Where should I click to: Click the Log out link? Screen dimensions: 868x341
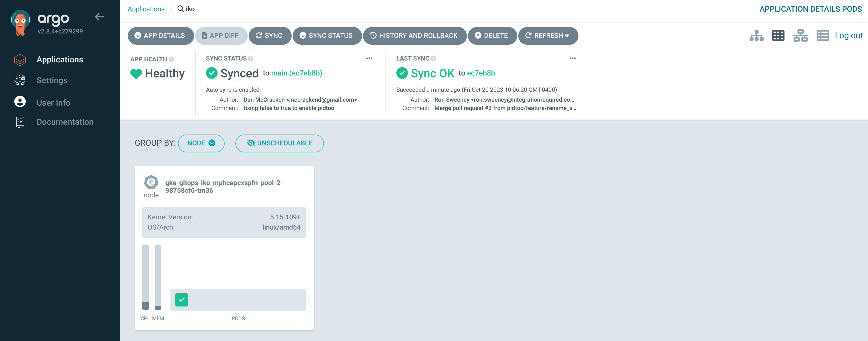pos(848,36)
